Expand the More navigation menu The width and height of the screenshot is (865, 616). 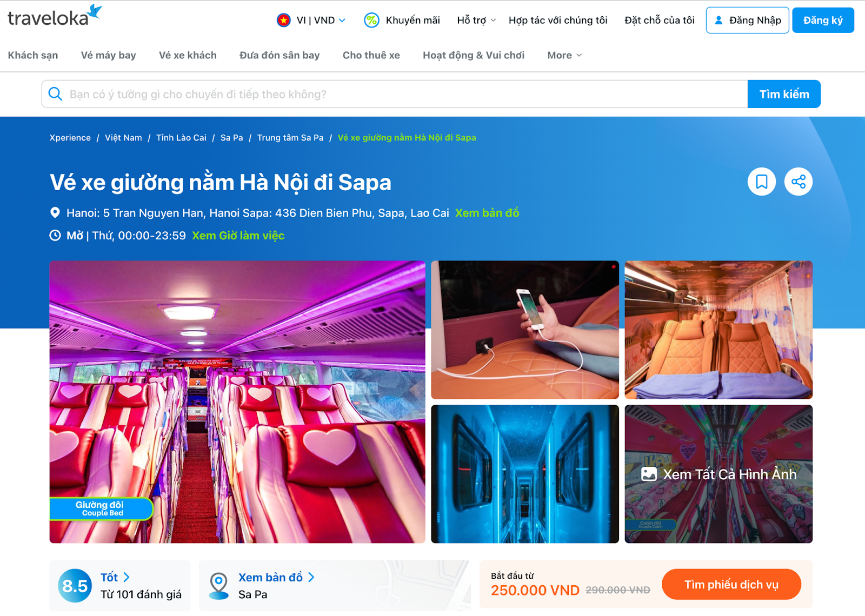[x=564, y=55]
